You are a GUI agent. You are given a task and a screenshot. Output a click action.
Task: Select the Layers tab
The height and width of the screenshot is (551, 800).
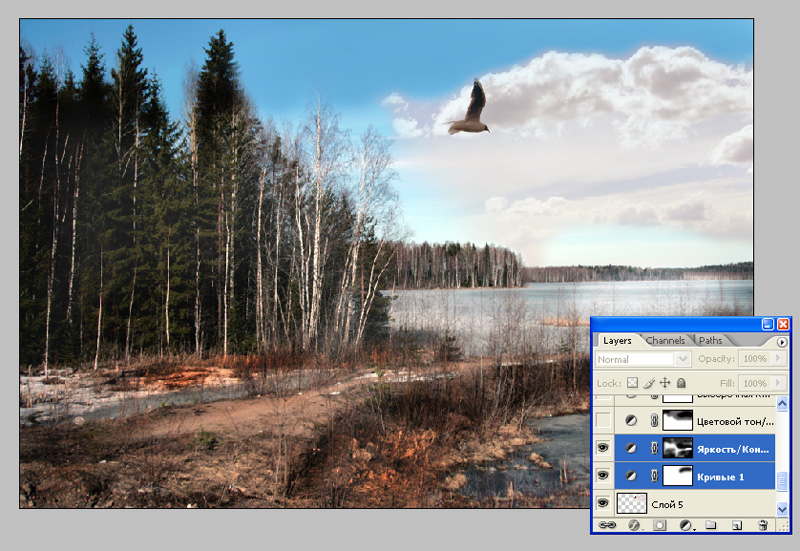(617, 340)
